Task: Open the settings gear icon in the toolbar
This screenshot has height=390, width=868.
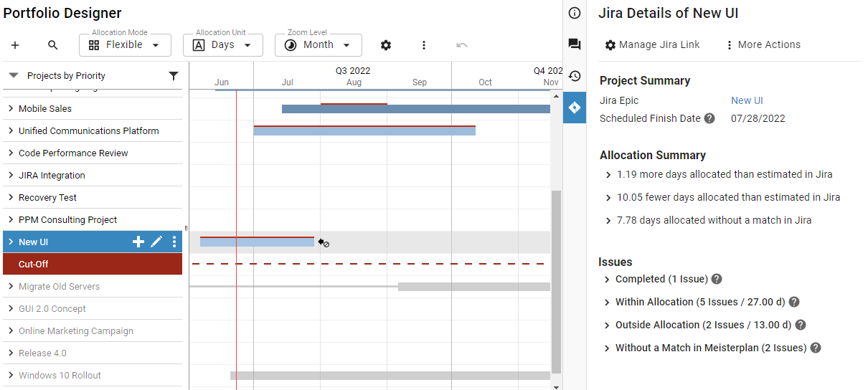Action: pos(386,45)
